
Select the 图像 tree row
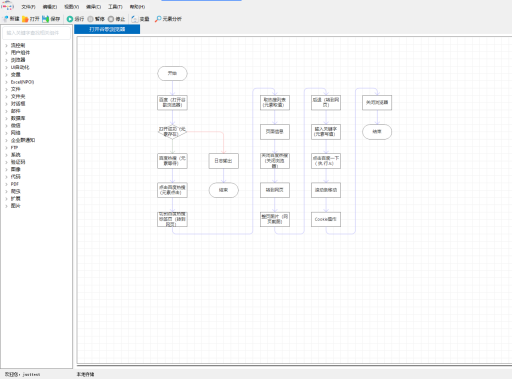coord(15,169)
